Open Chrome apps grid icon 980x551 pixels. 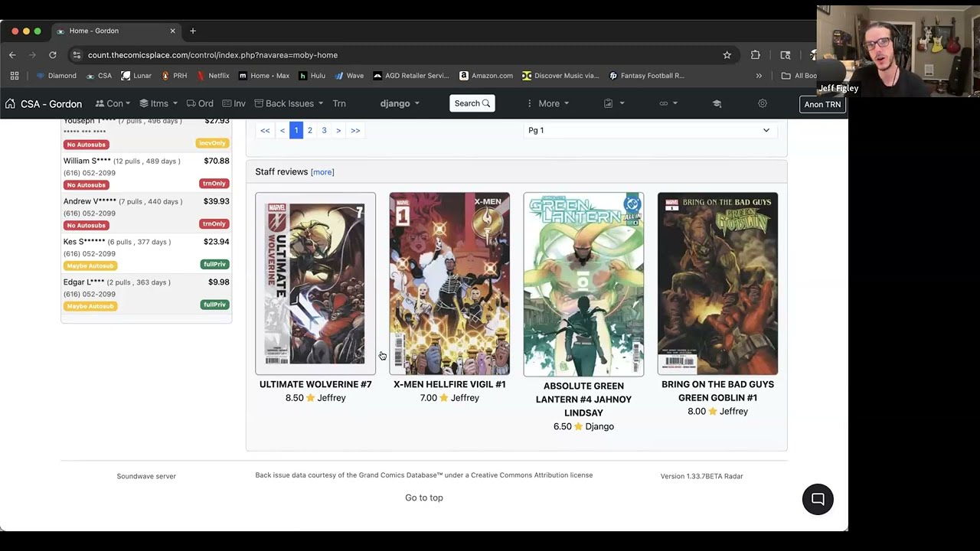15,76
